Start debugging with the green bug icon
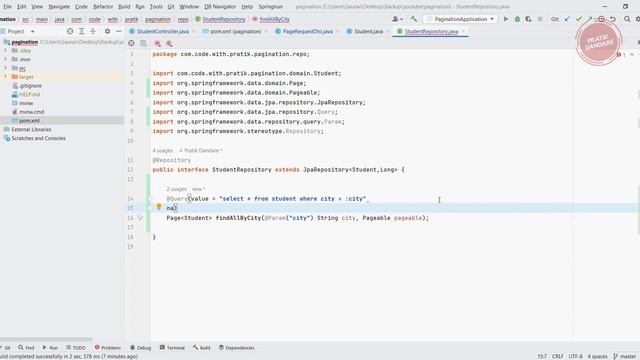640x360 pixels. (517, 19)
